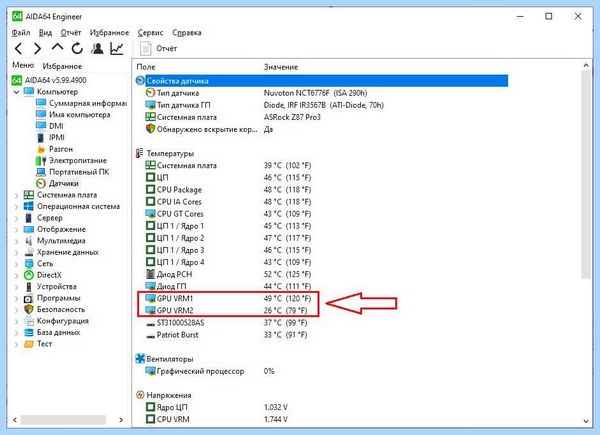
Task: Click the ASRock Z87 Pro3 value
Action: click(292, 117)
